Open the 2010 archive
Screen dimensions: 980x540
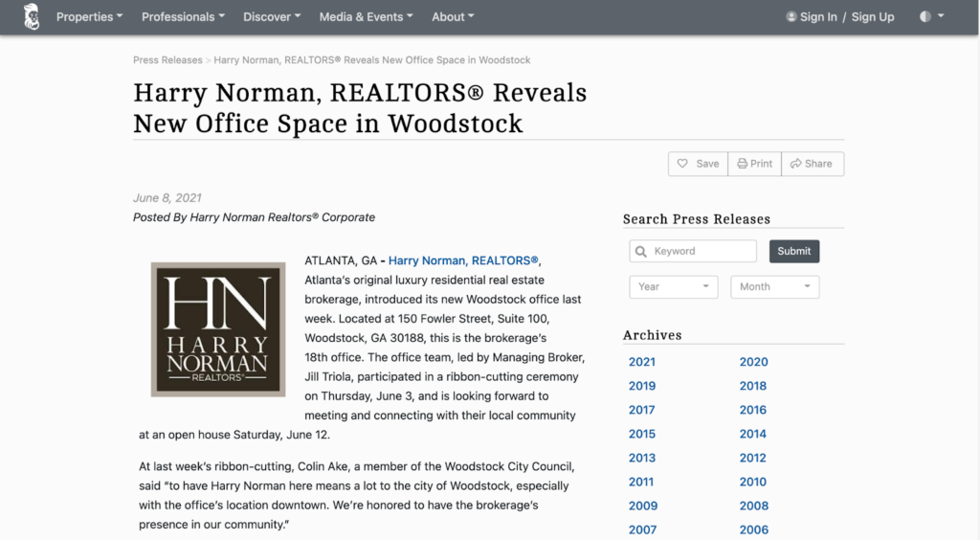(753, 482)
